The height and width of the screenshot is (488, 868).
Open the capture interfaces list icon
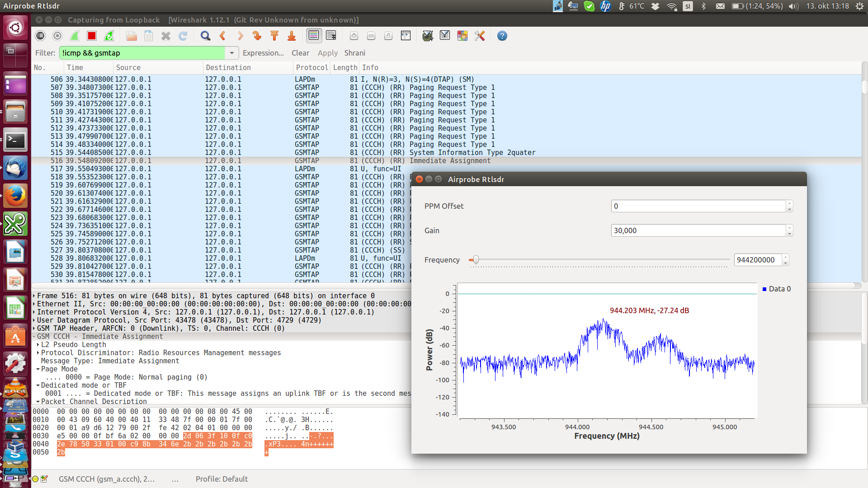pyautogui.click(x=40, y=36)
